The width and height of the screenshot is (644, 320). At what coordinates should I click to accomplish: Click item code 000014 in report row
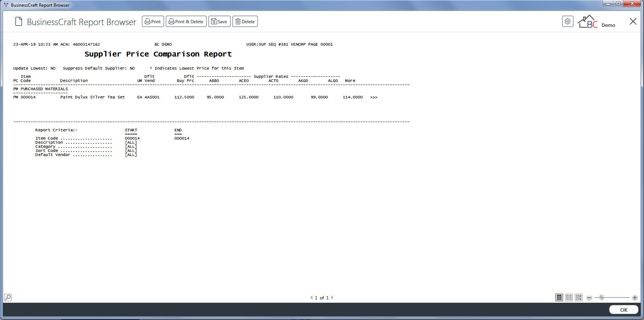(x=28, y=97)
